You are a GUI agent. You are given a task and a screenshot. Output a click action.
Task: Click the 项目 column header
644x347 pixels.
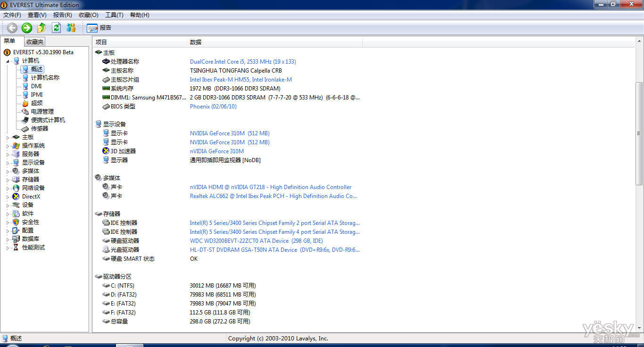(140, 42)
